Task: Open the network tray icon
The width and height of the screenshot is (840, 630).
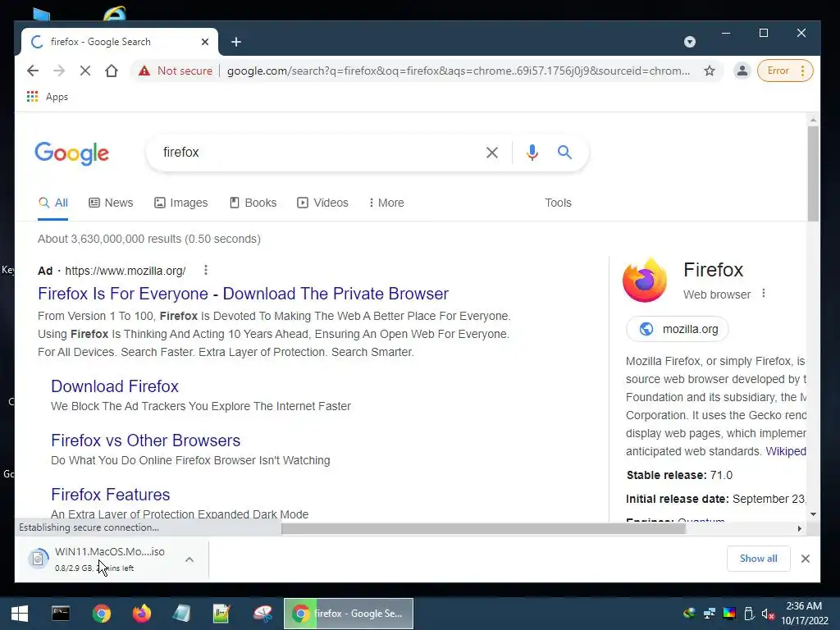Action: [x=710, y=614]
